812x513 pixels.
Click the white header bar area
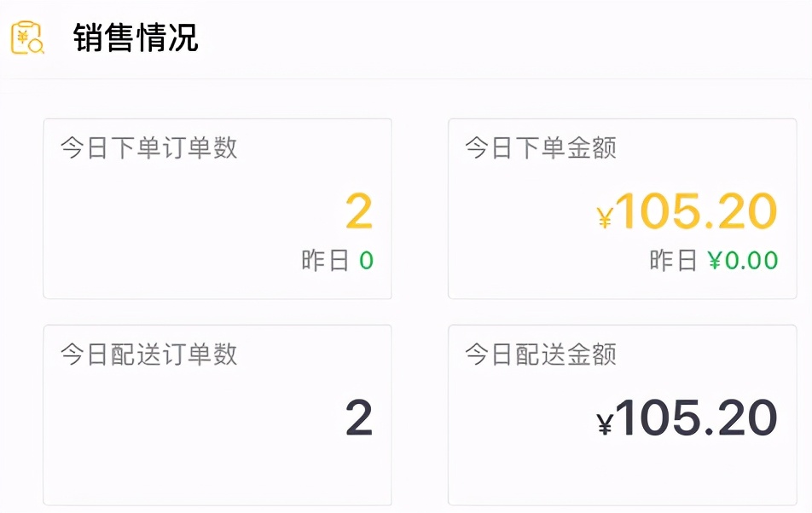512,38
